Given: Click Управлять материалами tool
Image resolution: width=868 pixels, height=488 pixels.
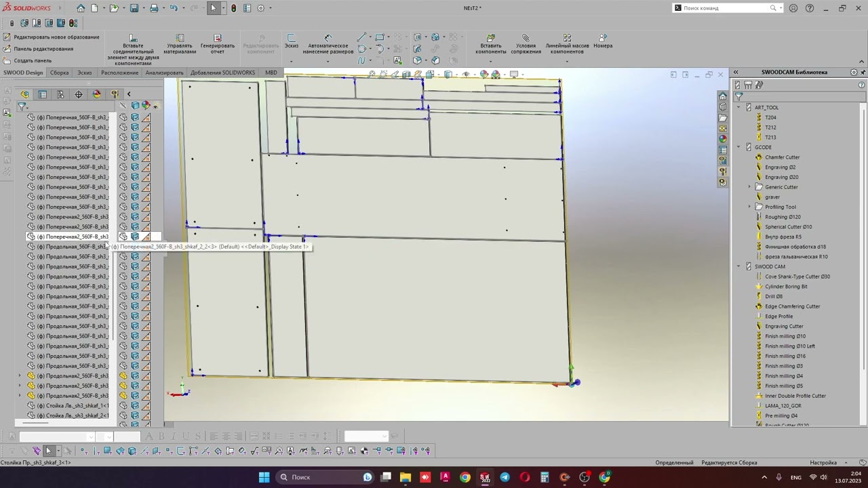Looking at the screenshot, I should click(x=180, y=45).
